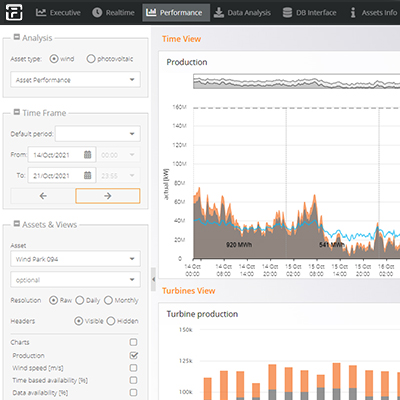The height and width of the screenshot is (400, 400).
Task: Open the Assets Info tab
Action: click(373, 12)
